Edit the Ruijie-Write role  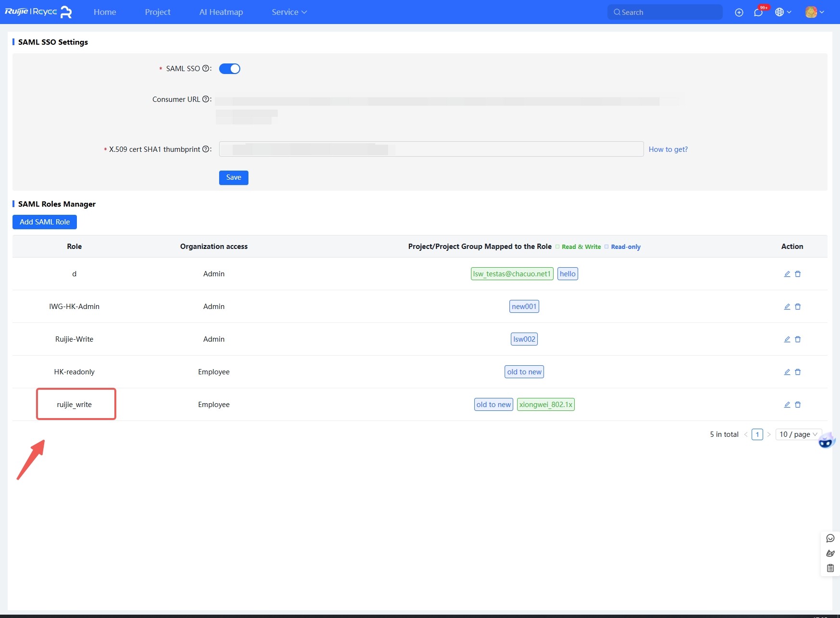click(787, 339)
